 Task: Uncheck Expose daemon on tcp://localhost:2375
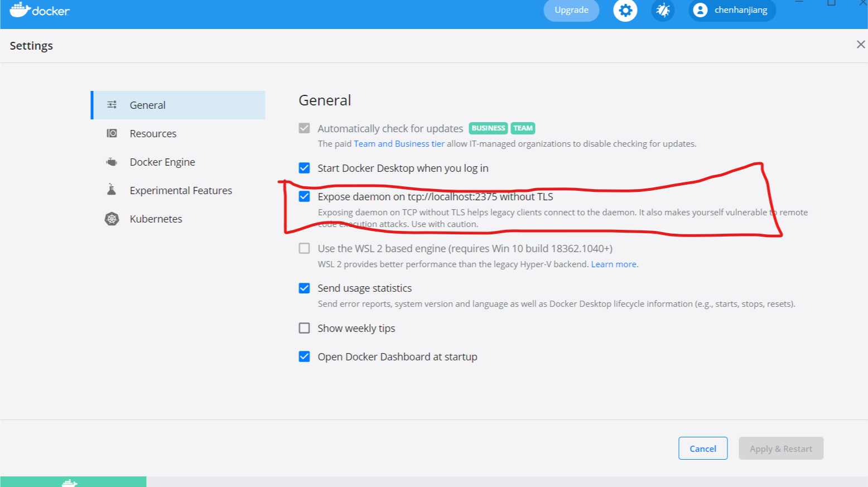(x=304, y=196)
